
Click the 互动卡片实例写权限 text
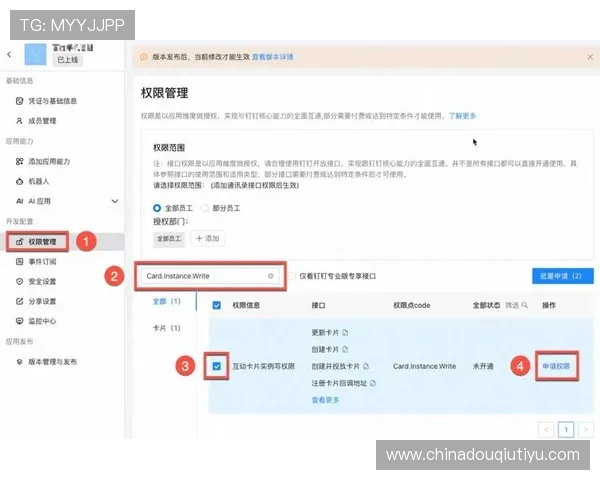pos(264,366)
